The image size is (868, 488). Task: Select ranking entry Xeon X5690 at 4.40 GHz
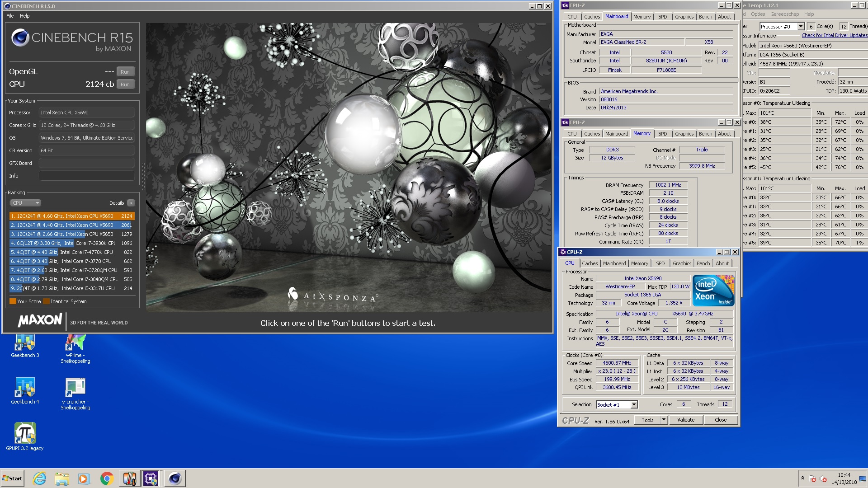[71, 225]
